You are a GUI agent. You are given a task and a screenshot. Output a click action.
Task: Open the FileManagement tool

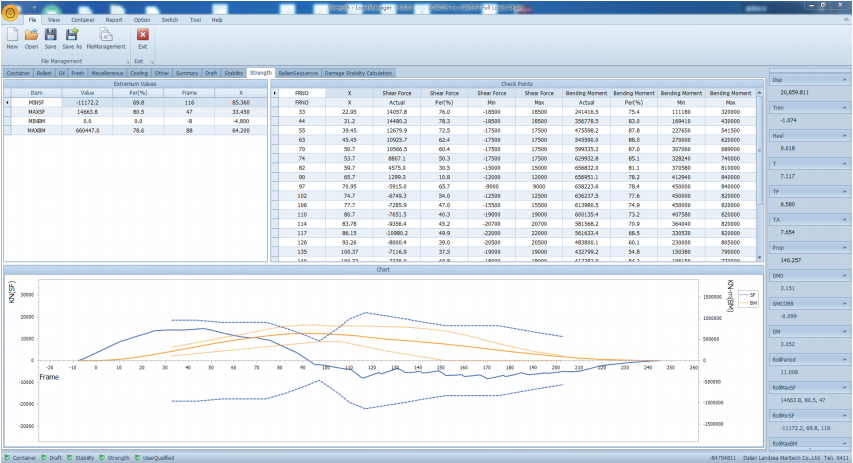(x=106, y=36)
